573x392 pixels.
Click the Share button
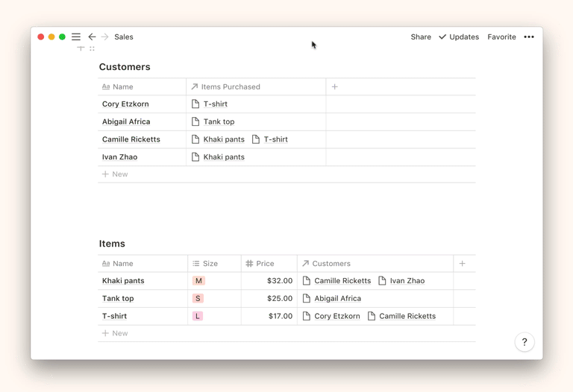coord(421,37)
